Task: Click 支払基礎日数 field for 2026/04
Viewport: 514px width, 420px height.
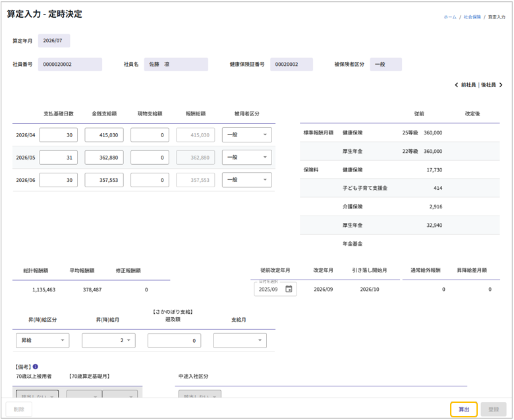Action: [x=59, y=135]
